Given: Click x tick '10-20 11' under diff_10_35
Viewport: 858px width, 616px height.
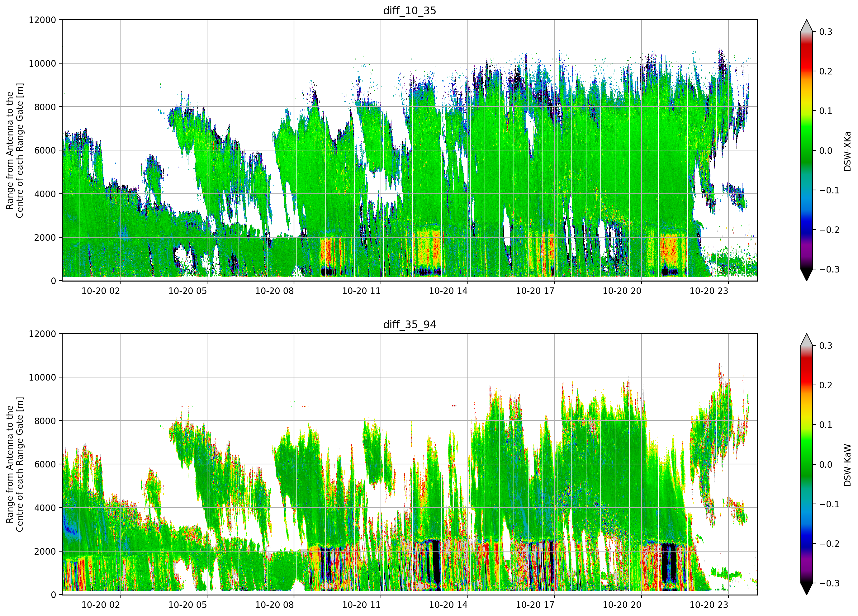Looking at the screenshot, I should coord(361,291).
